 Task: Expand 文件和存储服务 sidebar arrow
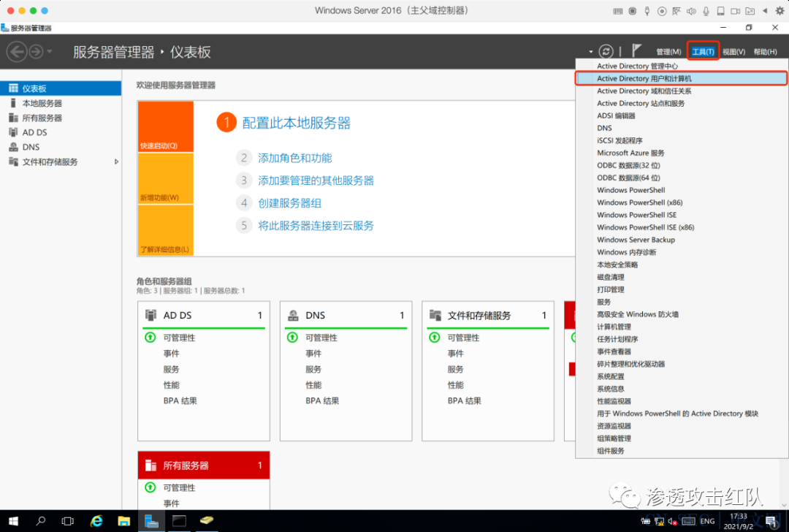[116, 161]
